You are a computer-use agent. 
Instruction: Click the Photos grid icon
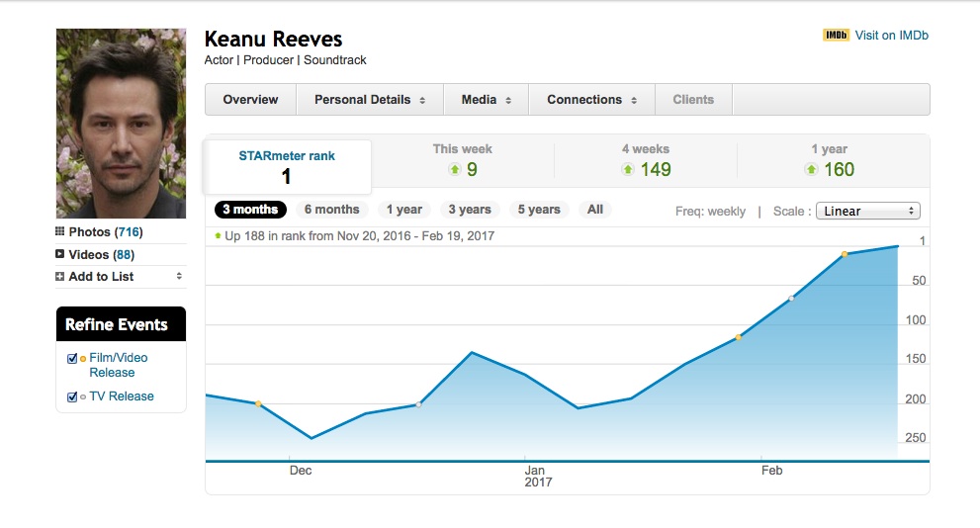[60, 232]
